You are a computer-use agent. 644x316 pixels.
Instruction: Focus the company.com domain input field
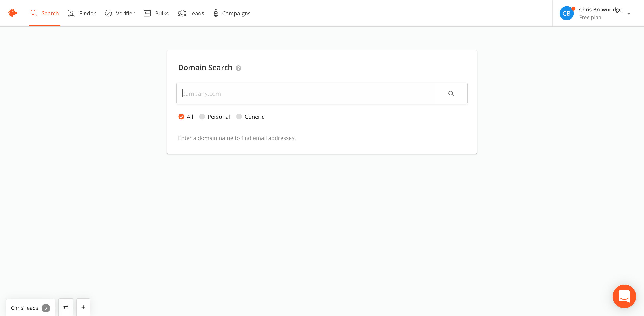point(306,94)
